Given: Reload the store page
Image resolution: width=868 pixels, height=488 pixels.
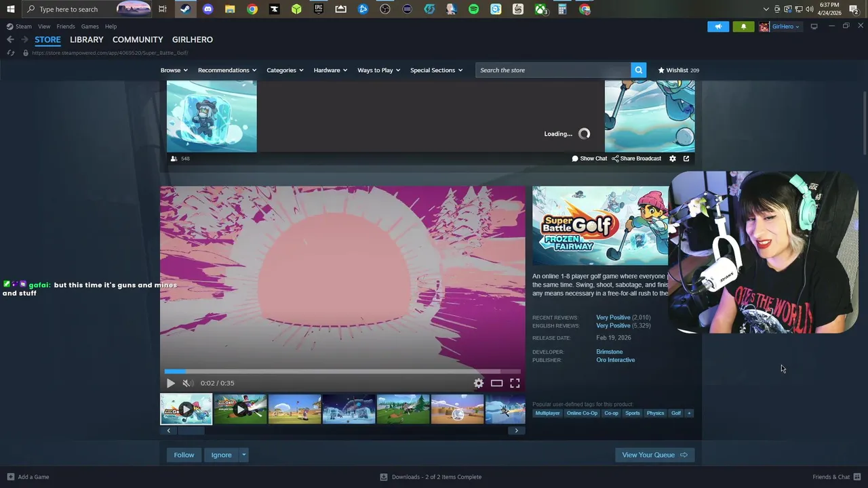Looking at the screenshot, I should click(10, 53).
